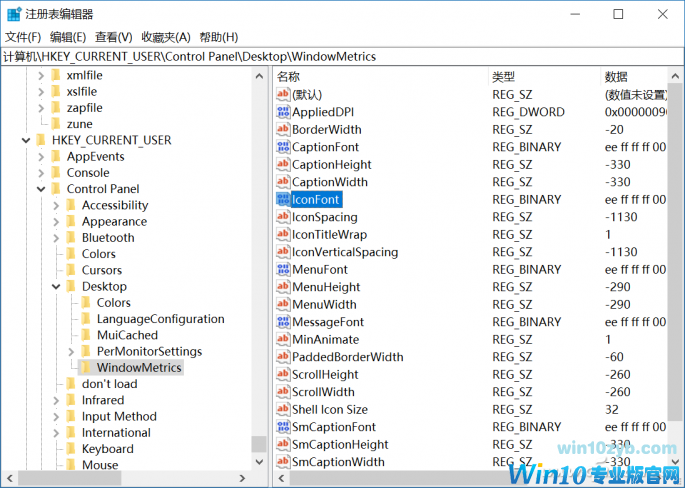Expand the PerMonitorSettings tree node
Screen dimensions: 685x488
point(71,351)
